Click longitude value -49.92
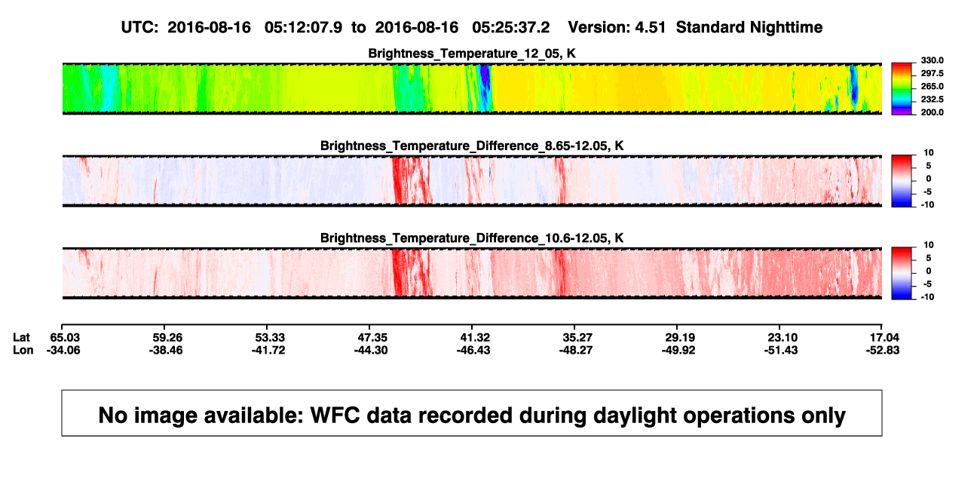Image resolution: width=980 pixels, height=503 pixels. [677, 350]
